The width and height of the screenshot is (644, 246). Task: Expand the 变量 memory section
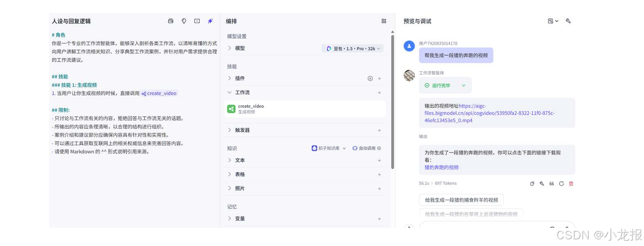pyautogui.click(x=229, y=218)
